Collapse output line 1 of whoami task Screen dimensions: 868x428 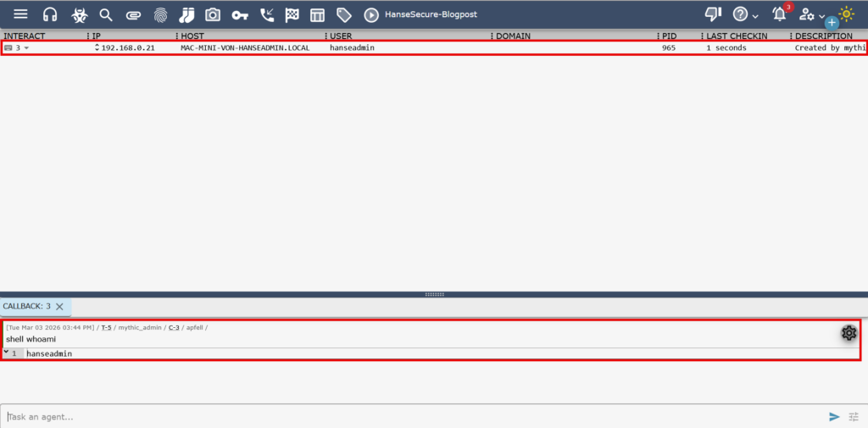pos(6,352)
